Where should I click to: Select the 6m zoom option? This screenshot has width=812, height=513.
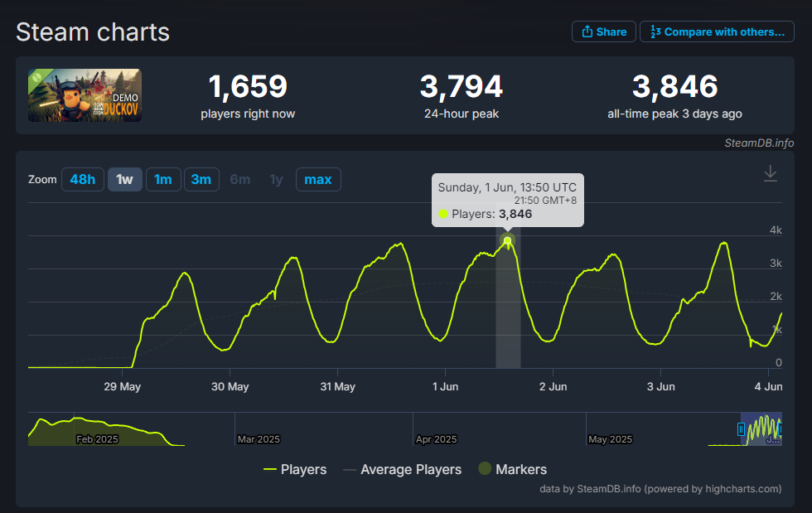point(239,179)
